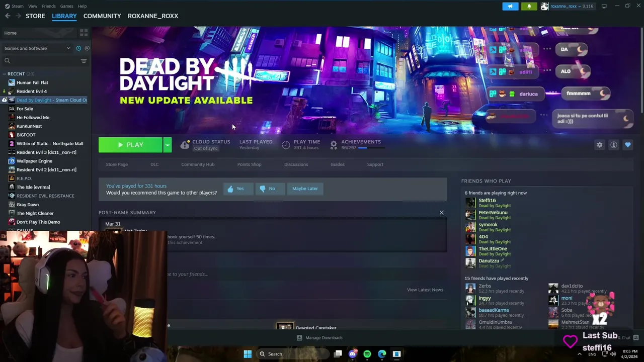Switch to grid view icon beside Home
Screen dimensions: 644x362
coord(84,33)
